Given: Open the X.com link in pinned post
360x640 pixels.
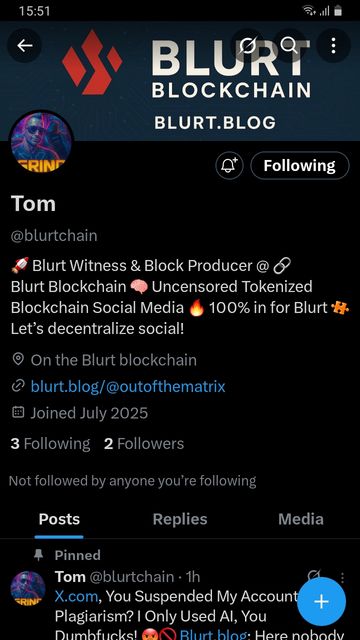Looking at the screenshot, I should [76, 597].
